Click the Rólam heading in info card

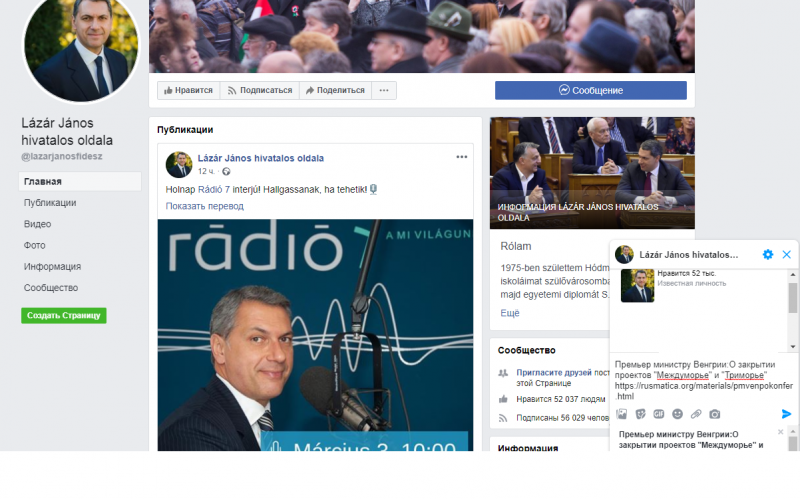tap(516, 246)
